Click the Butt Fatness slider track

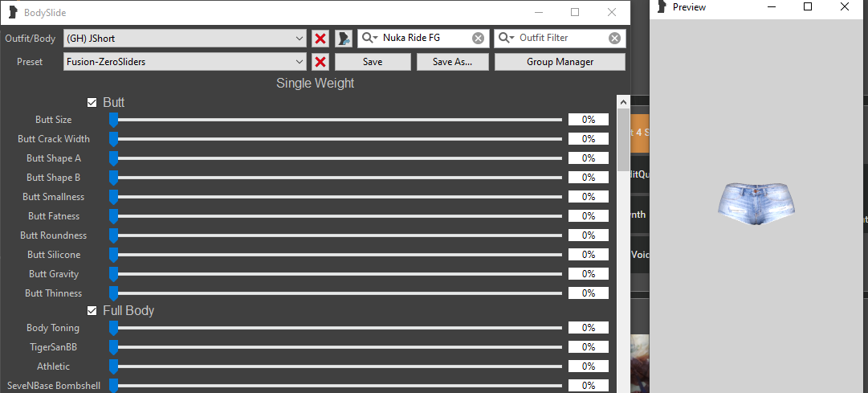coord(336,216)
